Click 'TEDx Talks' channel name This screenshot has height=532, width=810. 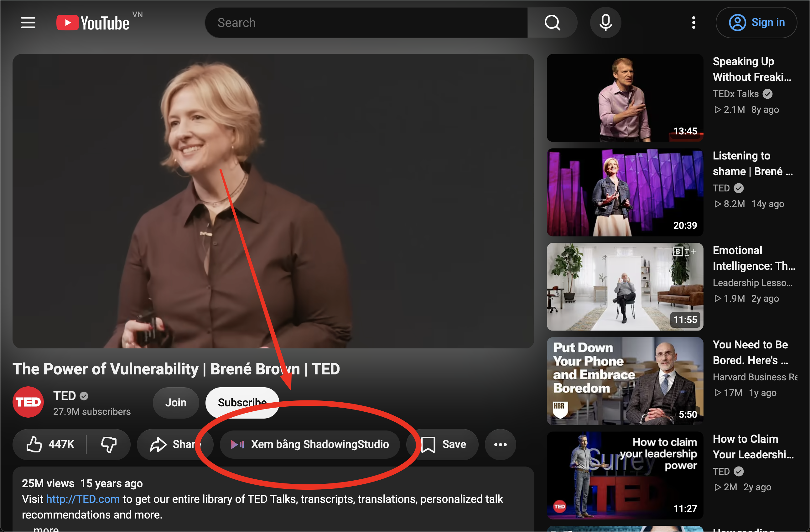pos(735,94)
